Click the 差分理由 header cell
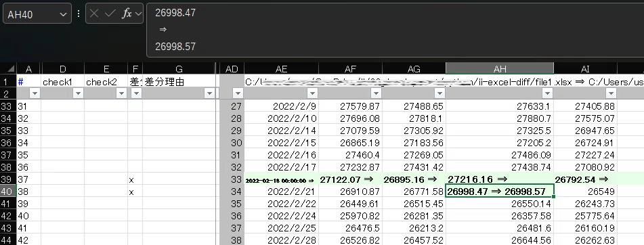Image resolution: width=644 pixels, height=245 pixels. 179,81
